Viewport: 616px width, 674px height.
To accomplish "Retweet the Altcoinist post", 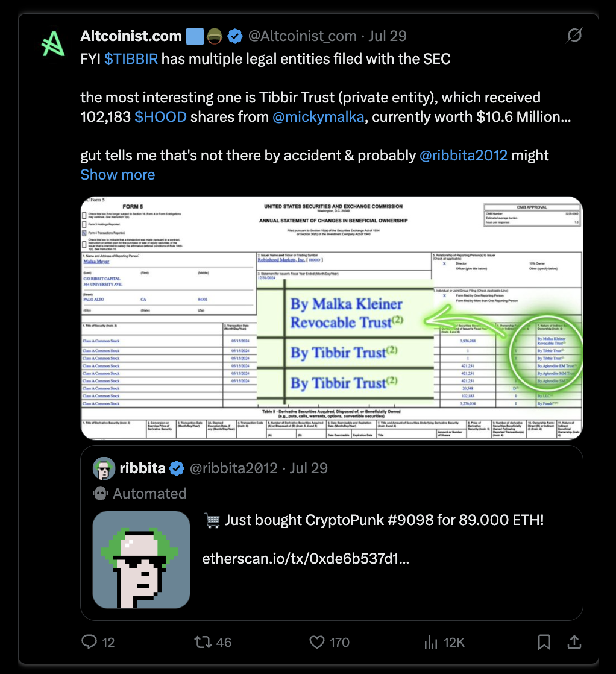I will (x=203, y=642).
